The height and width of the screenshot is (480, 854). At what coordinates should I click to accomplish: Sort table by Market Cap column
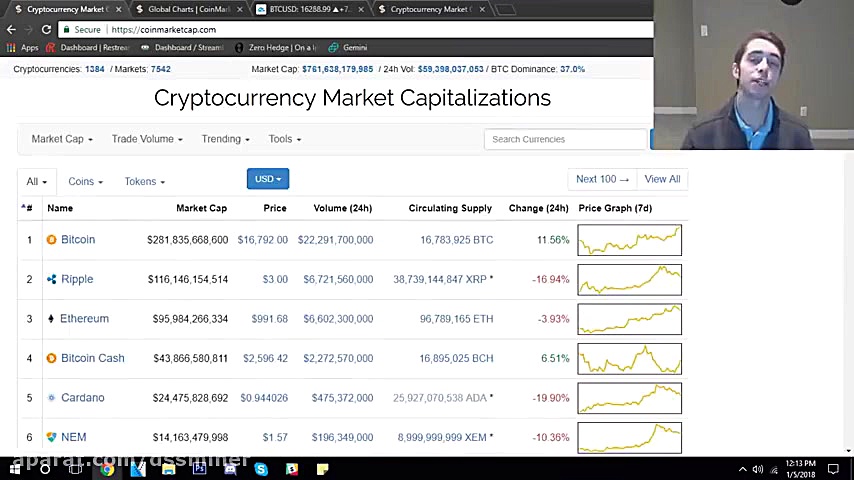tap(202, 208)
